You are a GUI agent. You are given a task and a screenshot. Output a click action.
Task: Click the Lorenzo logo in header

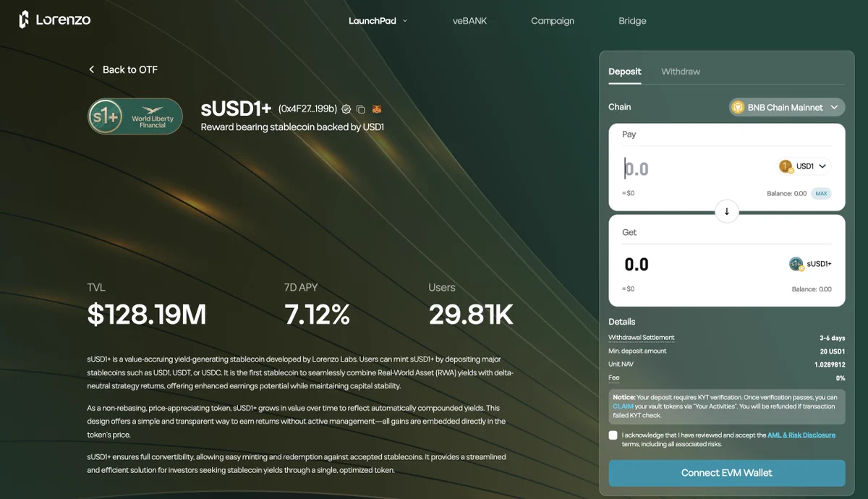click(55, 20)
